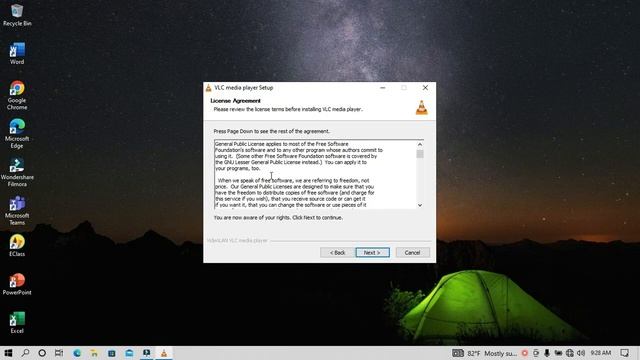The height and width of the screenshot is (360, 640).
Task: Select the PowerPoint desktop shortcut
Action: 17,284
